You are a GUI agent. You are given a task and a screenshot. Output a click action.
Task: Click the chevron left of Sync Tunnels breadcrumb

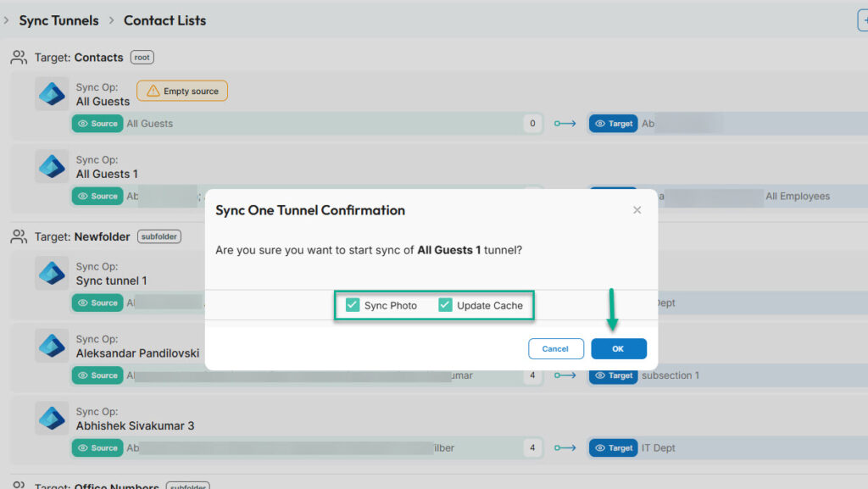pyautogui.click(x=6, y=19)
